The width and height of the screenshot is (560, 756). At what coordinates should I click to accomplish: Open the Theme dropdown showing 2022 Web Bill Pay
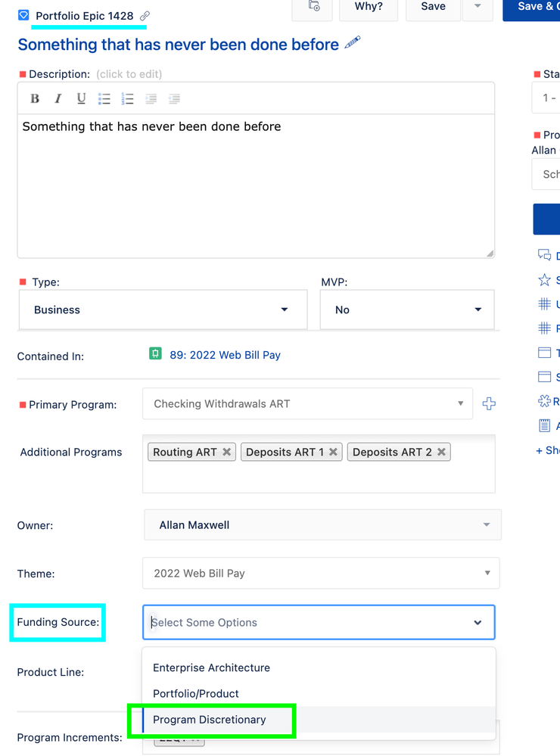(x=321, y=573)
